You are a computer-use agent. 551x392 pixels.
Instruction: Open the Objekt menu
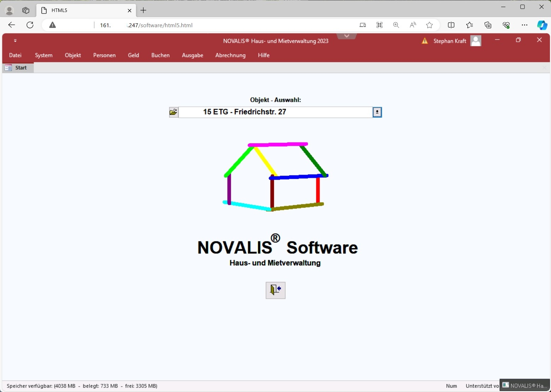(x=73, y=55)
